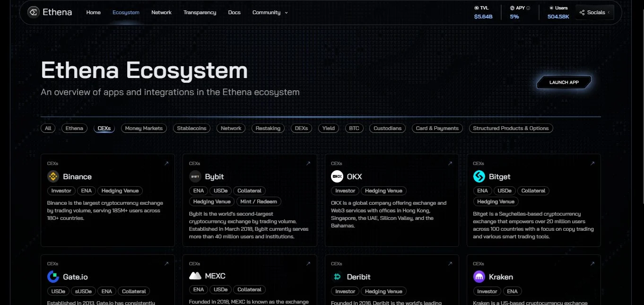The image size is (644, 305).
Task: Click MEXC's Collateral tag
Action: tap(249, 289)
